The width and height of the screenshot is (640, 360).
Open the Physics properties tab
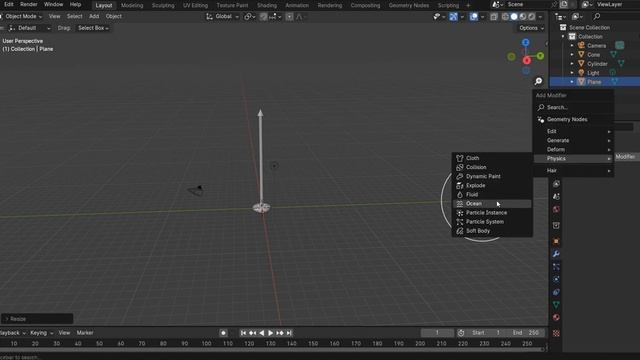(x=556, y=280)
